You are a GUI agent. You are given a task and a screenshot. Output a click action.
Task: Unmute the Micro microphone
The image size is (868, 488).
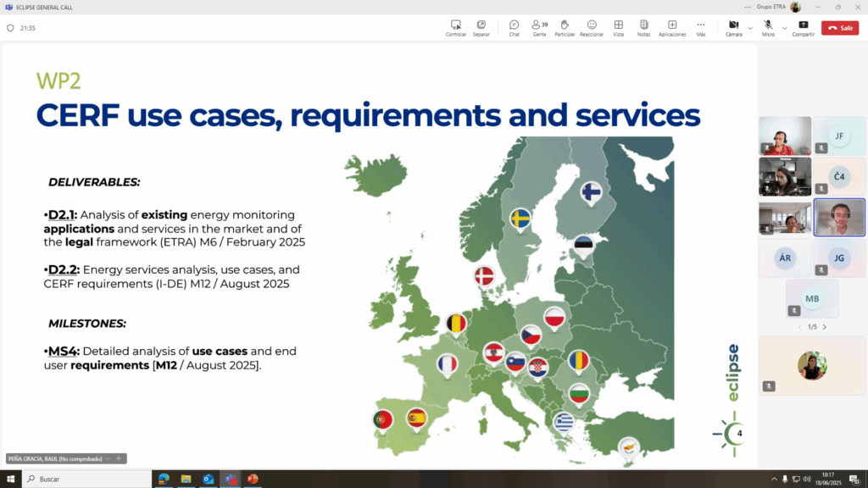tap(768, 28)
